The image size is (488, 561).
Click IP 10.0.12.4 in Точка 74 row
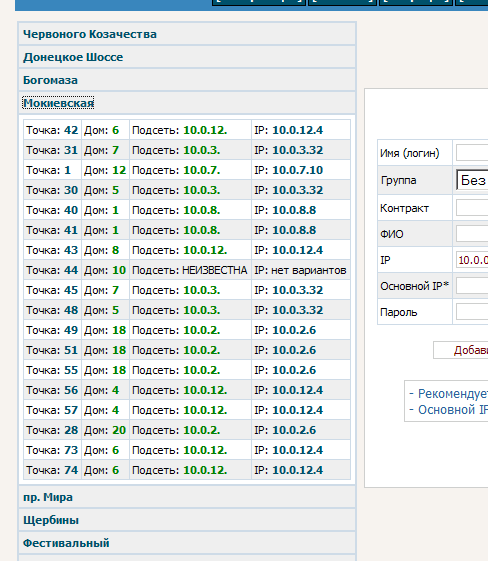point(298,470)
